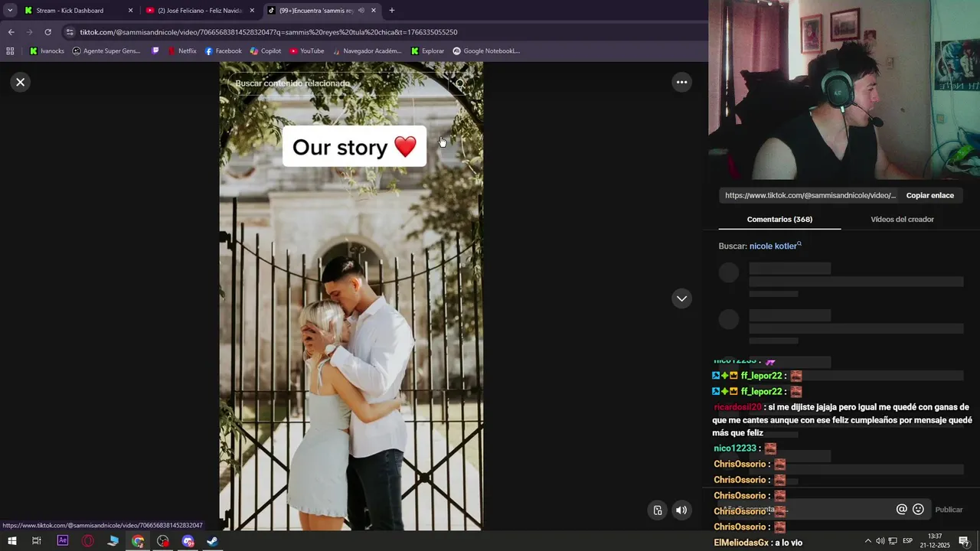Switch to 'José Feliciano - Feliz Navidad' YouTube tab

[x=199, y=11]
